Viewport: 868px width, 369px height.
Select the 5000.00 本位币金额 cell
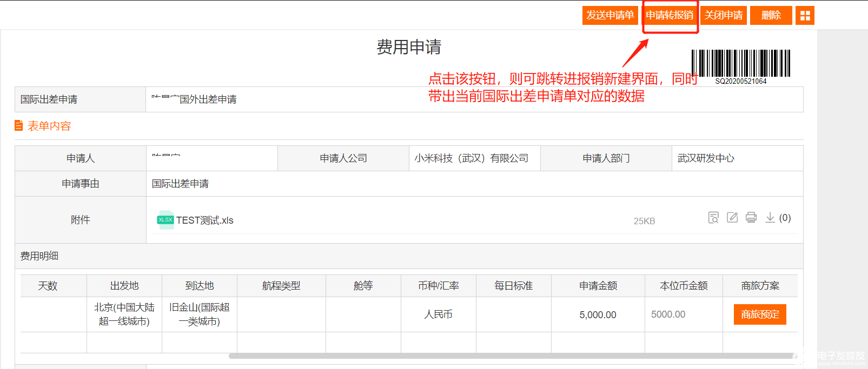[684, 314]
